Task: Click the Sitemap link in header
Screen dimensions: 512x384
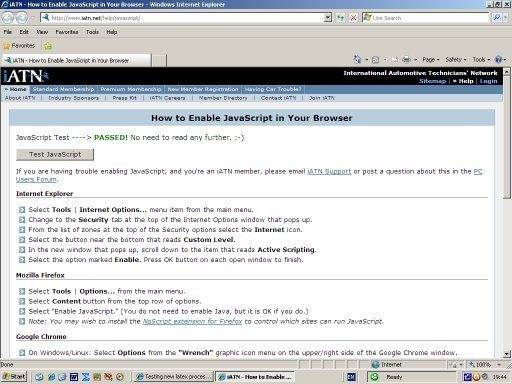Action: click(432, 81)
